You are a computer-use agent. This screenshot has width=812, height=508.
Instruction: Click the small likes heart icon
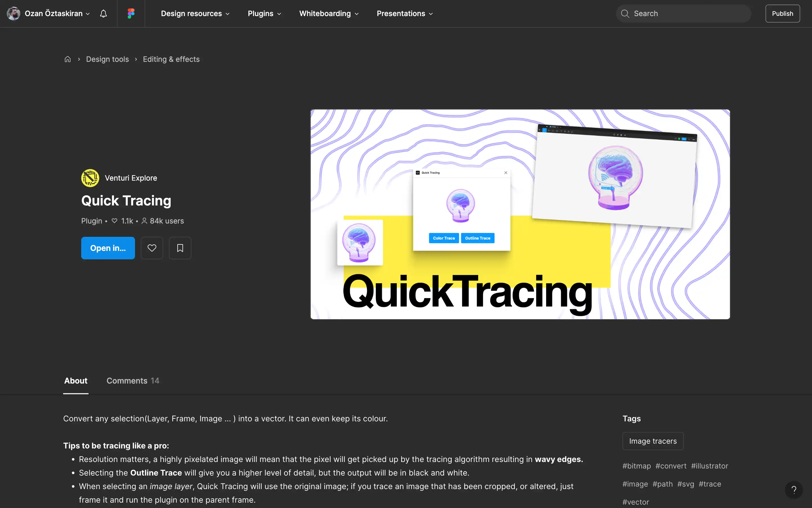[114, 221]
